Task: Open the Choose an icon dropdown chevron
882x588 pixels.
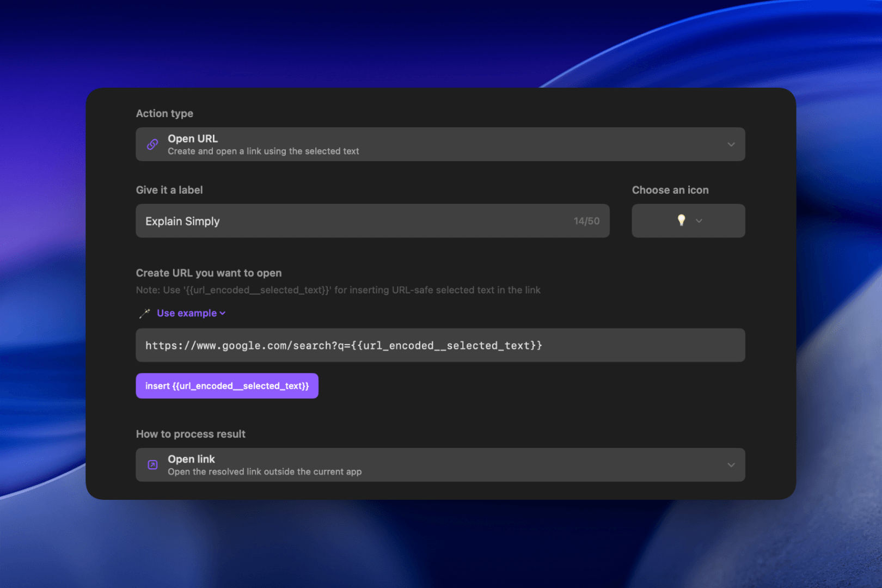Action: point(699,221)
